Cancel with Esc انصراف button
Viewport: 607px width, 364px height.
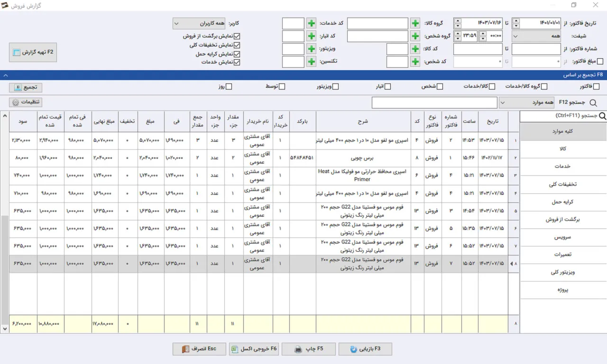pos(199,349)
